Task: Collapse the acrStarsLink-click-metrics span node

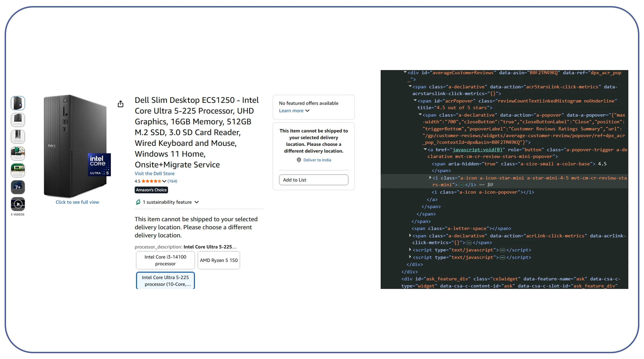Action: tap(410, 86)
